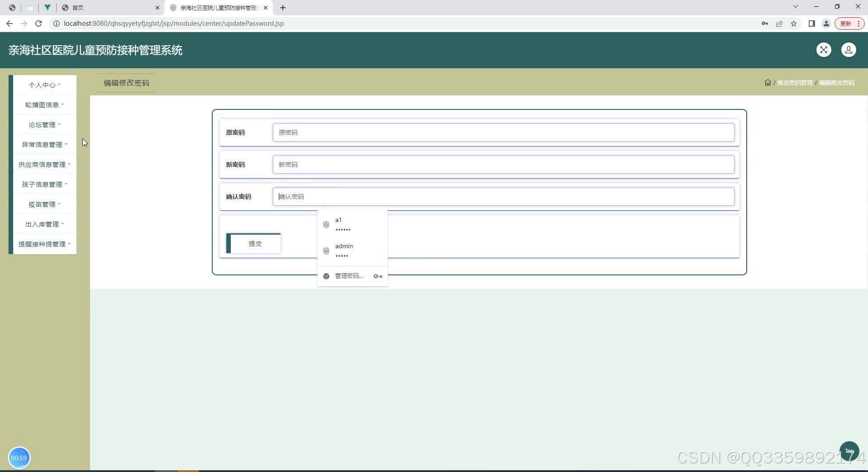This screenshot has height=472, width=868.
Task: Click the 编辑修改密码 breadcrumb link
Action: [837, 83]
